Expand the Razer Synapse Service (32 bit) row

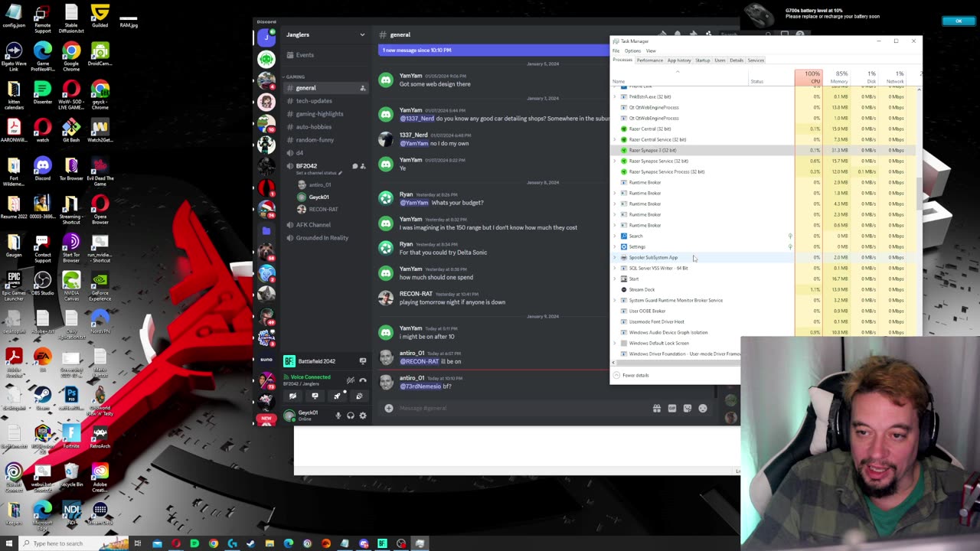tap(615, 161)
